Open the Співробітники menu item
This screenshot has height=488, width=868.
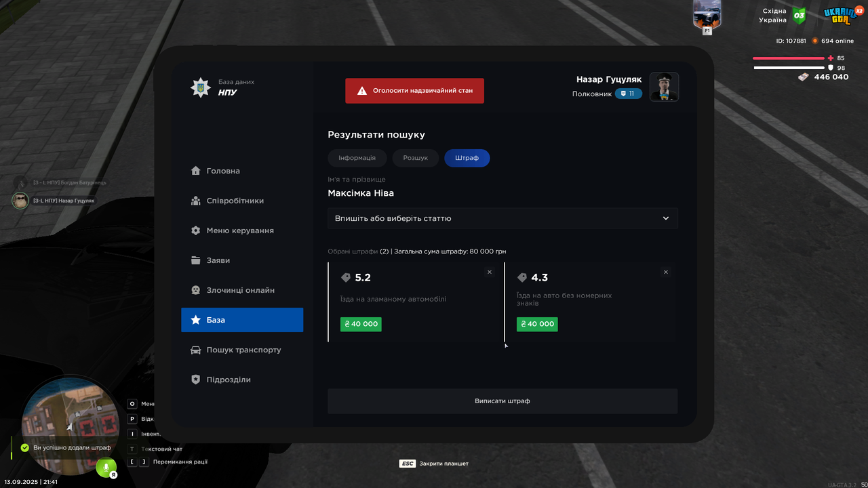coord(242,201)
